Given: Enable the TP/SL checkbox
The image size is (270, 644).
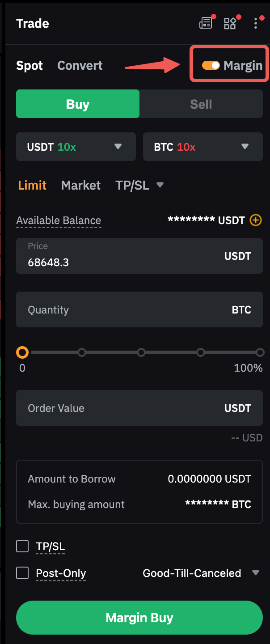Looking at the screenshot, I should pyautogui.click(x=22, y=546).
